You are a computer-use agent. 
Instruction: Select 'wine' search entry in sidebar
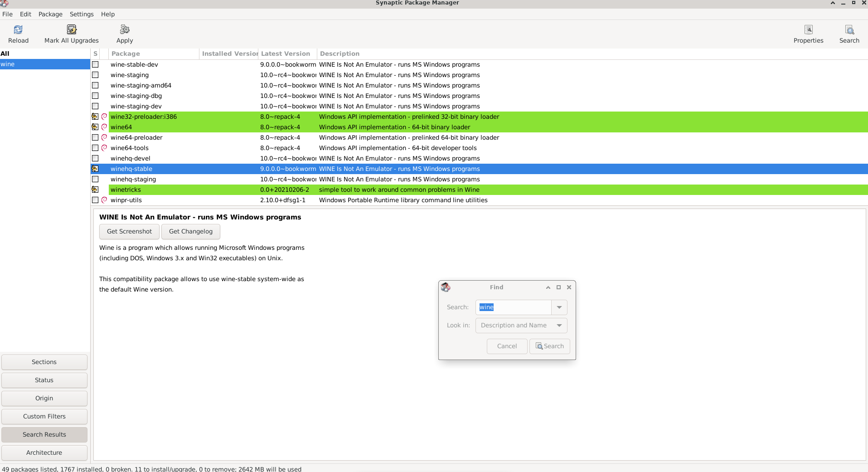(45, 64)
